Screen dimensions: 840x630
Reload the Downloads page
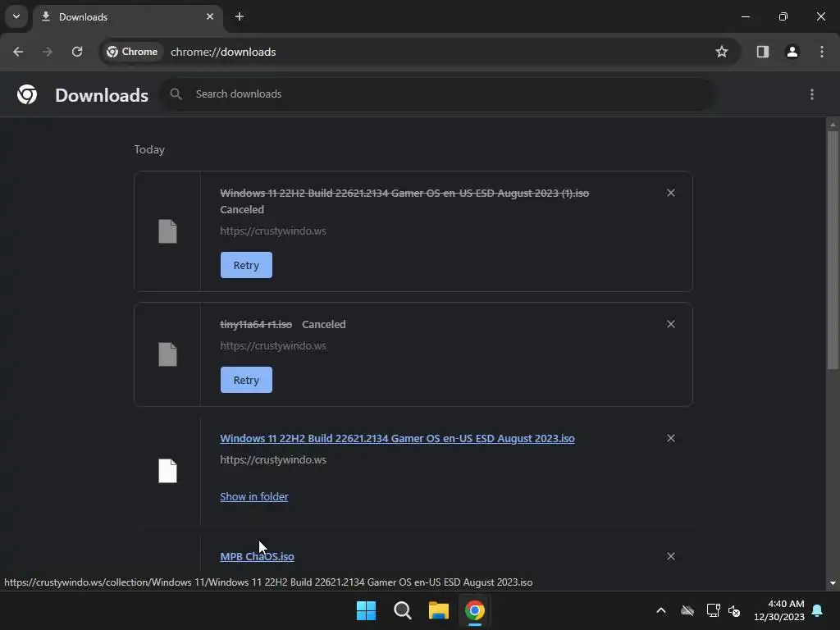pos(77,52)
